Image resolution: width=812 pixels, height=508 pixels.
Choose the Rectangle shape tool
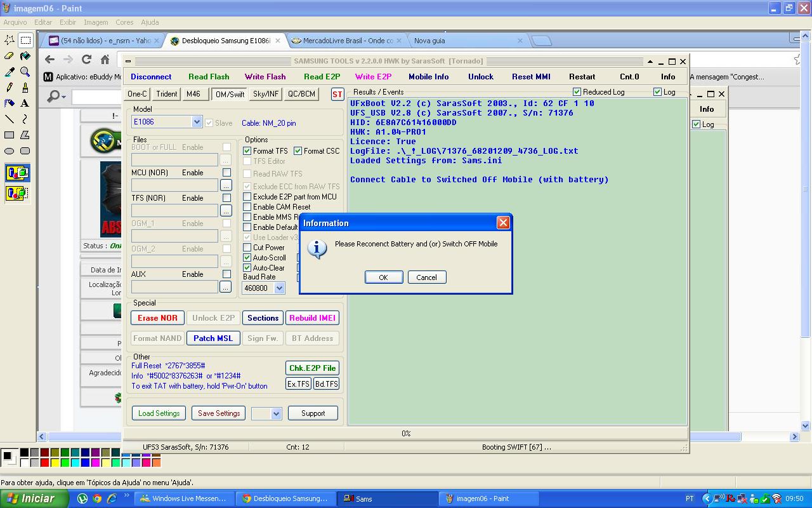click(10, 135)
